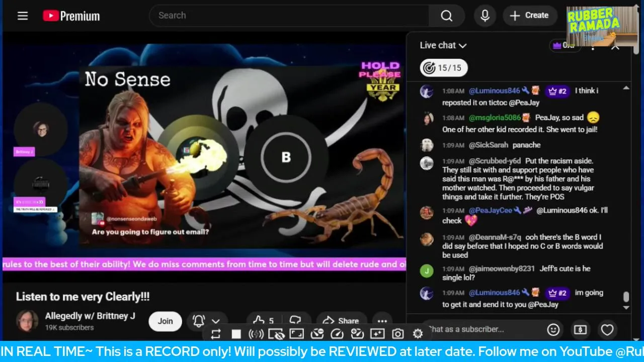
Task: Focus the YouTube search field
Action: point(289,16)
